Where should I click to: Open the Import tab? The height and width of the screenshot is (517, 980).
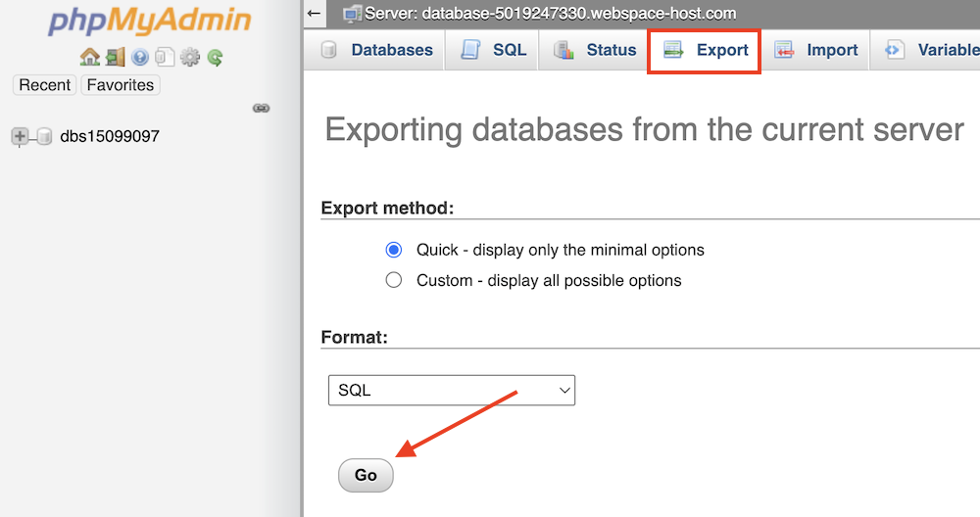(x=816, y=50)
